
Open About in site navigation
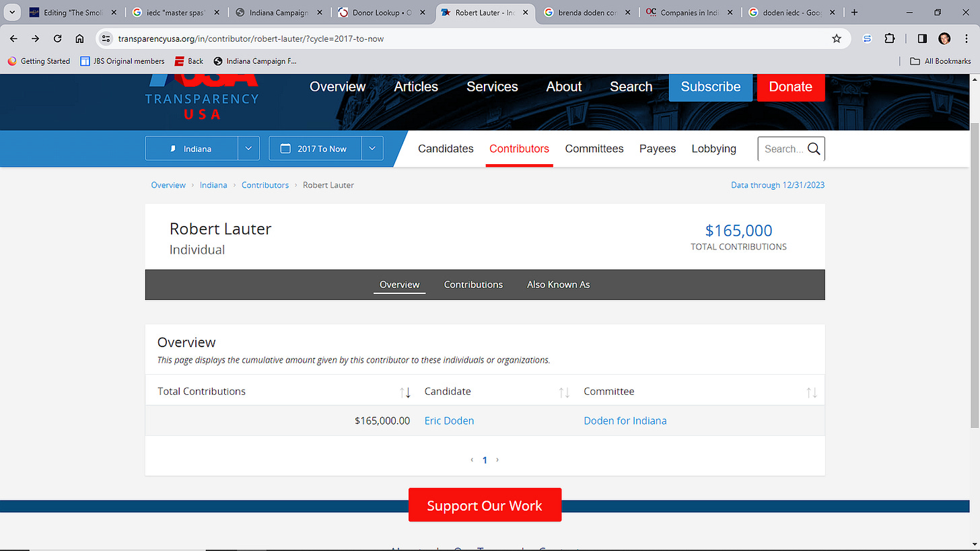(x=564, y=87)
